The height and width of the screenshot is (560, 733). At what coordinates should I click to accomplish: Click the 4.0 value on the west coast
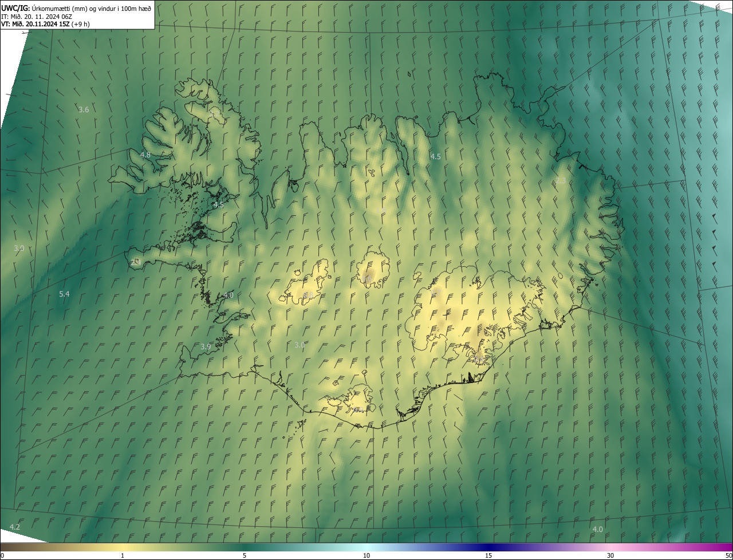pos(228,295)
